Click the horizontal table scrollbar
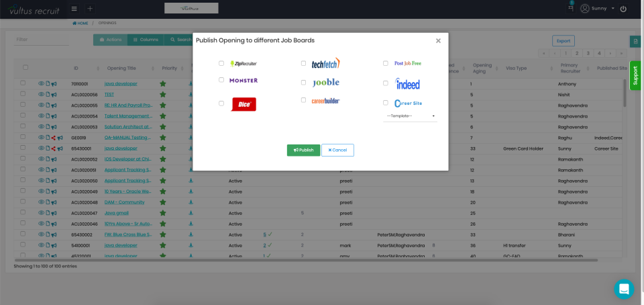 (x=306, y=260)
